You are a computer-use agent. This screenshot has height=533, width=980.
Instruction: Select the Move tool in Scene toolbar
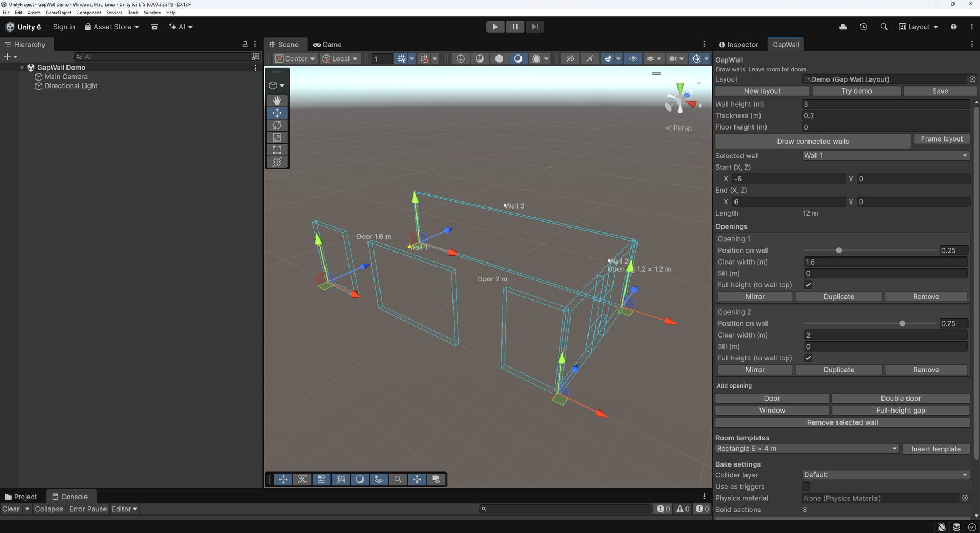click(277, 113)
